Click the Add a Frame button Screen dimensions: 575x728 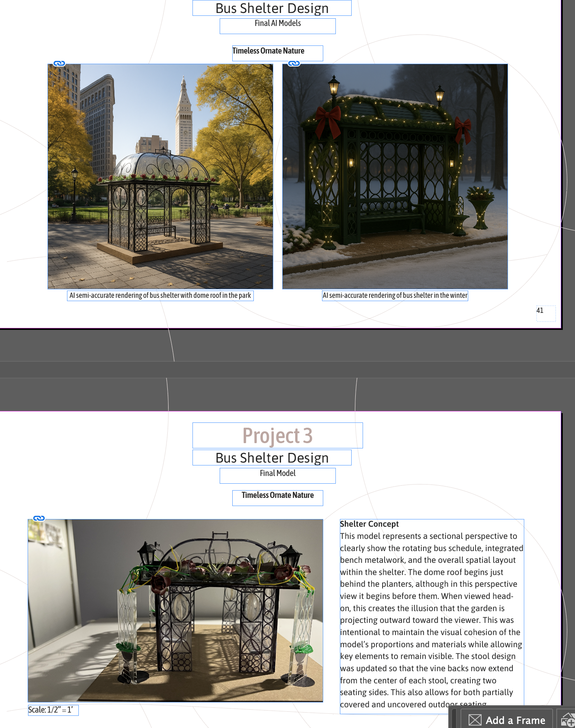pyautogui.click(x=507, y=720)
